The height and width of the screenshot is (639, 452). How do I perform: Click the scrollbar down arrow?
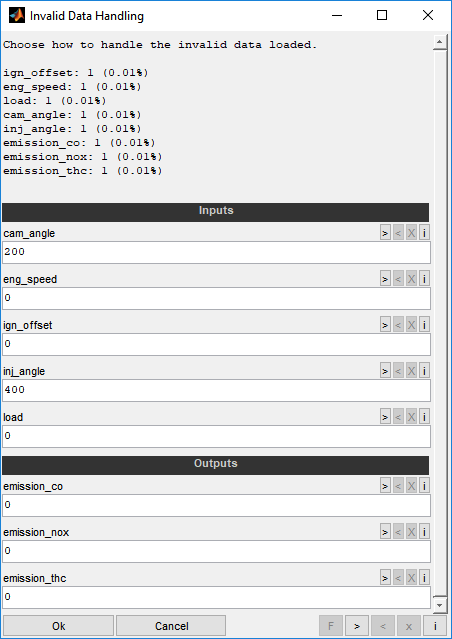[440, 605]
